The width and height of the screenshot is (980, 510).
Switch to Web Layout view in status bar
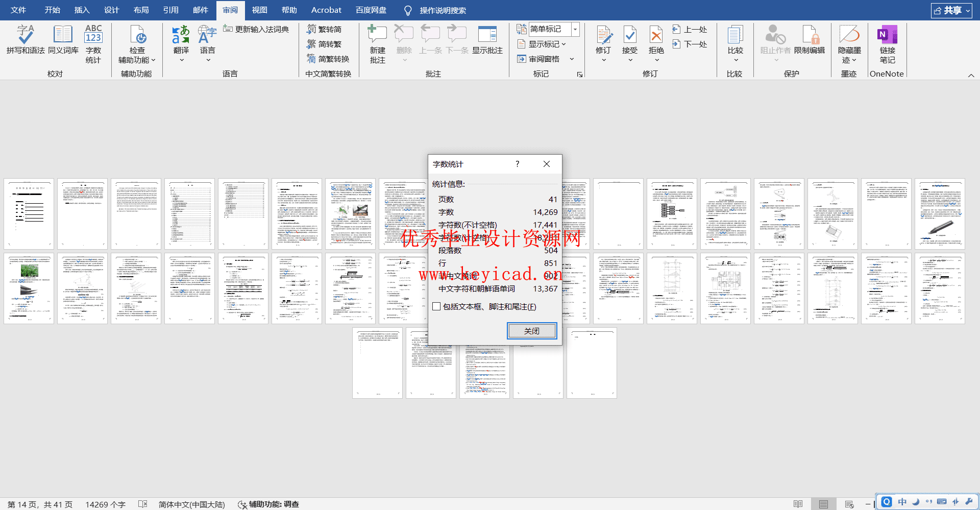click(849, 504)
